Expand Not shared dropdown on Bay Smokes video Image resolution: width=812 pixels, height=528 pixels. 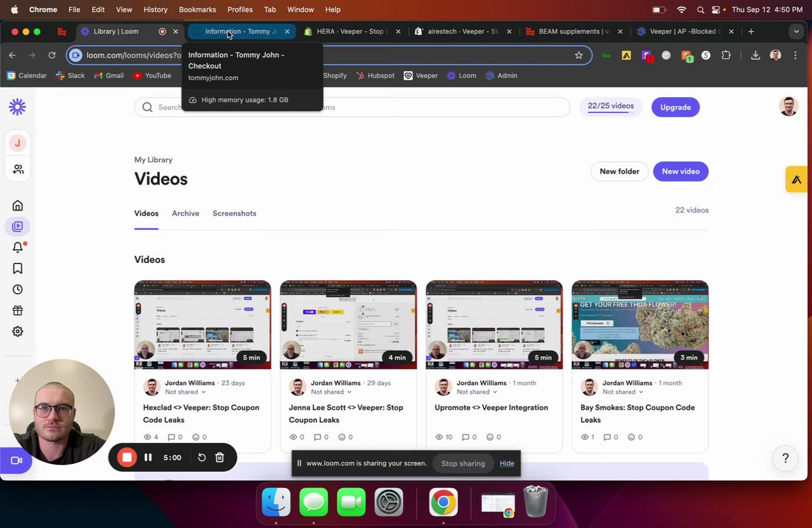pos(623,392)
